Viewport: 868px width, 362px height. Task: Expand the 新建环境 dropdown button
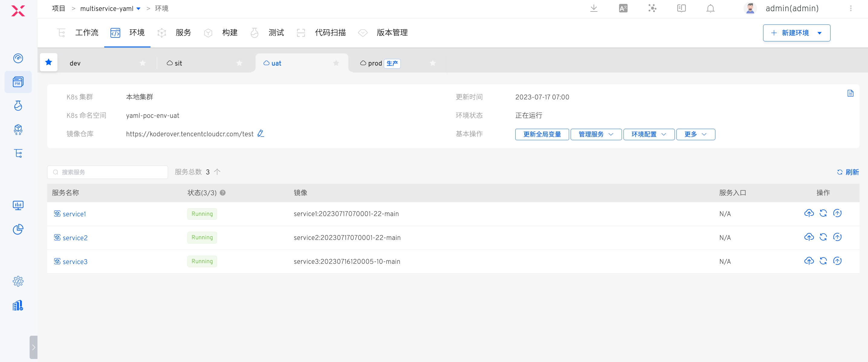tap(819, 33)
